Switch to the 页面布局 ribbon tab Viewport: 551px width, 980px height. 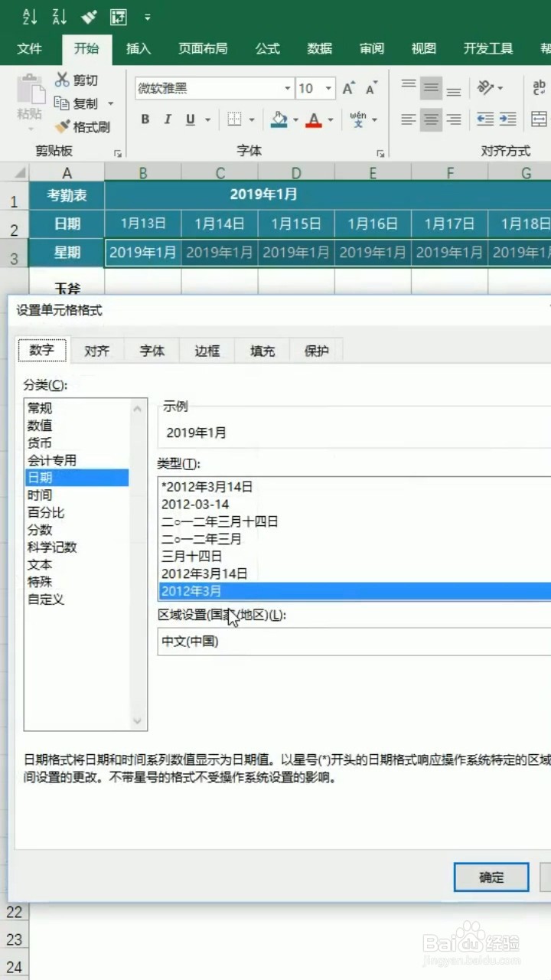click(x=203, y=48)
